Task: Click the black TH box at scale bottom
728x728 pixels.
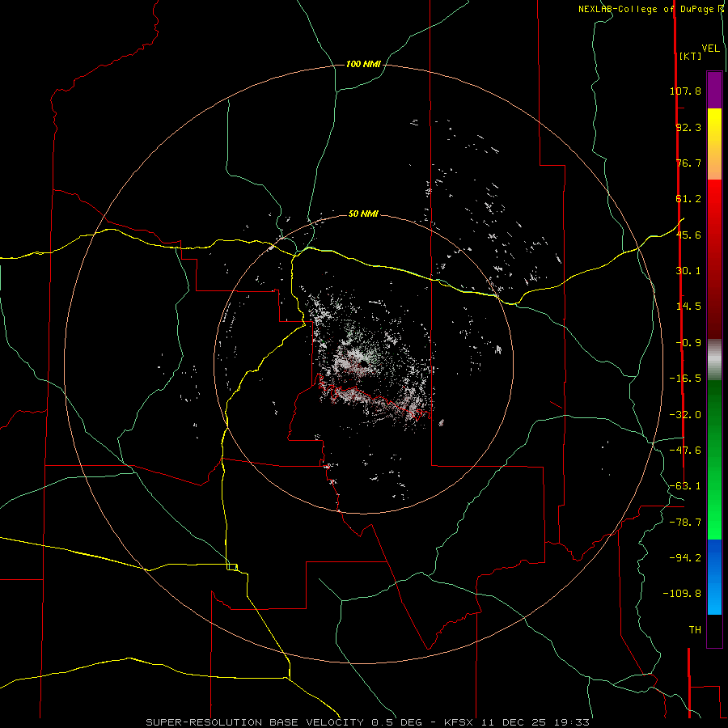Action: pyautogui.click(x=714, y=631)
